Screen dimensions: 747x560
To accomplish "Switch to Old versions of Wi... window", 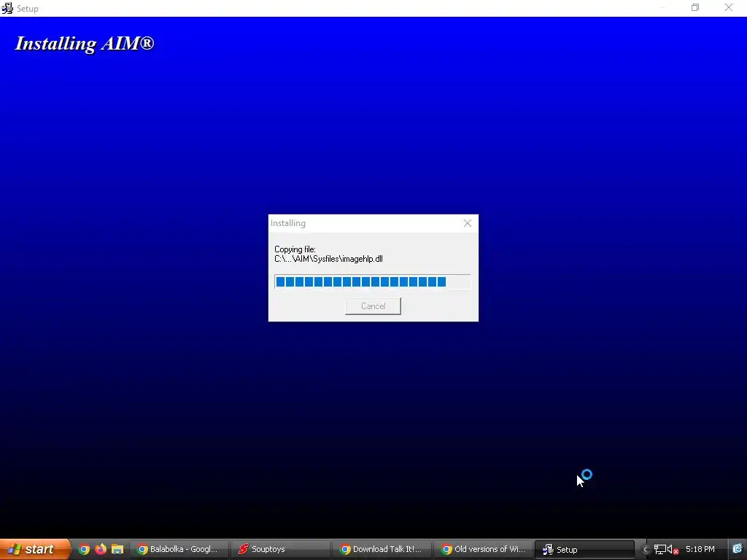I will coord(483,549).
